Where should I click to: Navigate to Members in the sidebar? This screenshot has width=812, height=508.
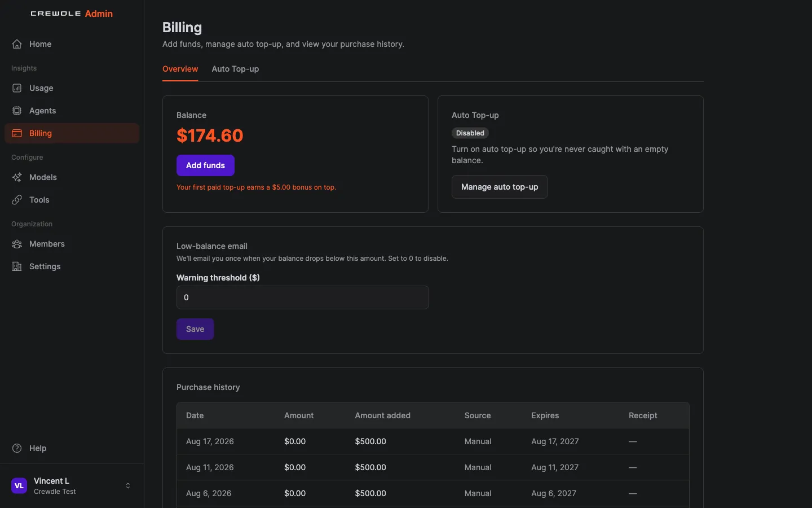72,244
